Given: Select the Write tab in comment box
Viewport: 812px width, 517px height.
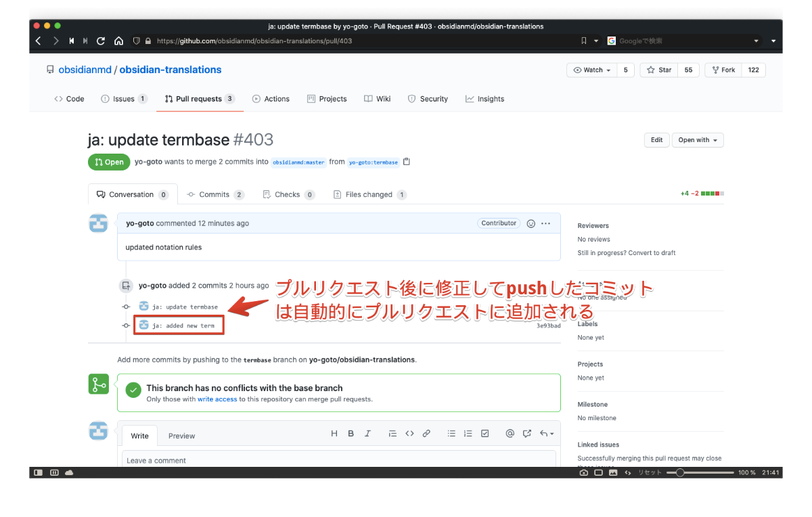Looking at the screenshot, I should (x=139, y=436).
